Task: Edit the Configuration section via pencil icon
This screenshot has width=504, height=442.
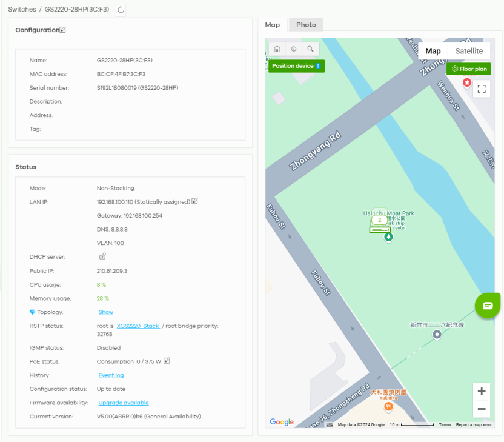Action: coord(63,30)
